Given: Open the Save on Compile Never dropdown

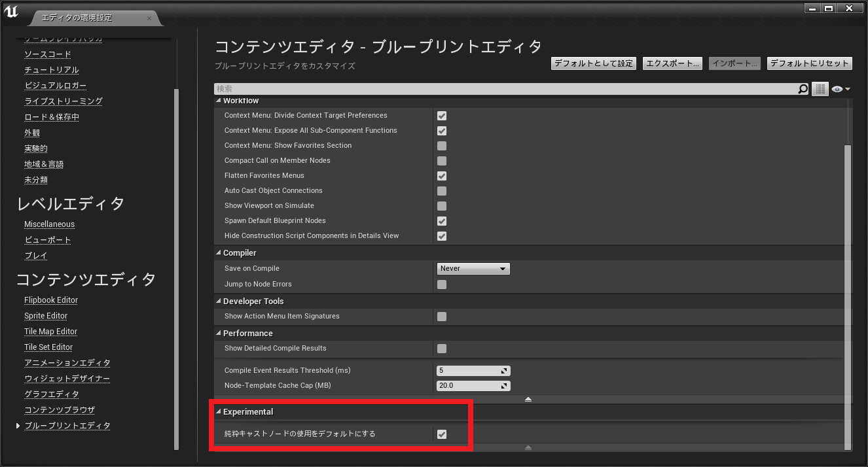Looking at the screenshot, I should (473, 268).
